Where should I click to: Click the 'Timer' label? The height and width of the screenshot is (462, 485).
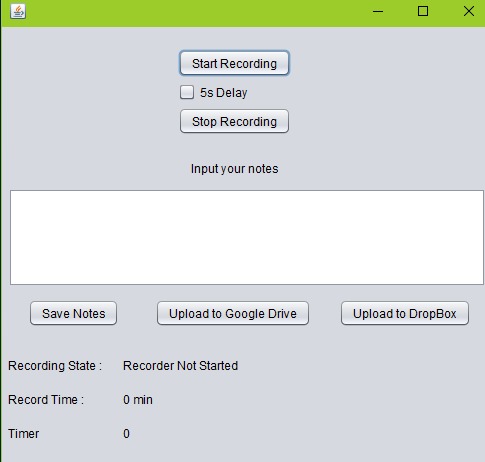tap(23, 434)
